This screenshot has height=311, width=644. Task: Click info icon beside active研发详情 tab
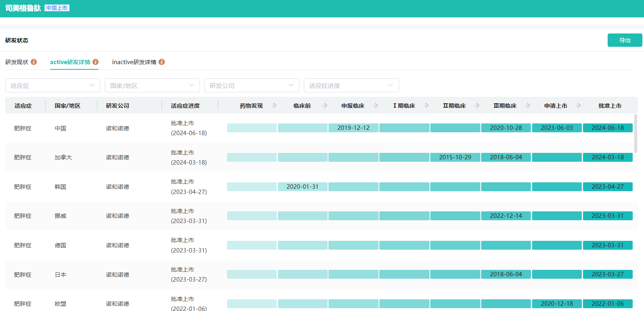click(96, 62)
